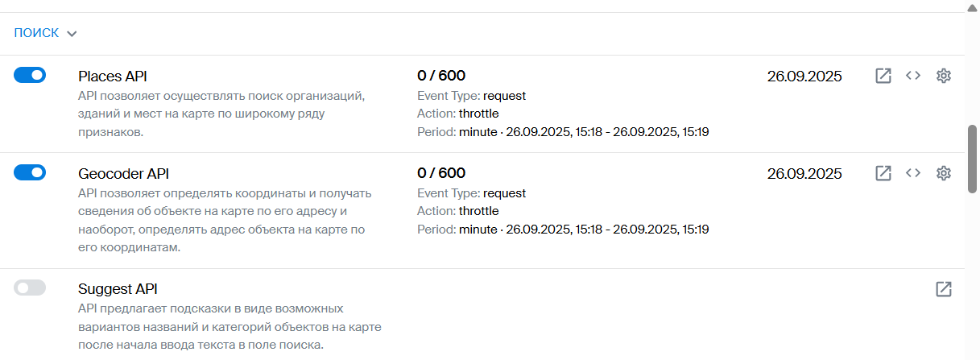Open Places API external link icon
The width and height of the screenshot is (980, 360).
pos(883,76)
